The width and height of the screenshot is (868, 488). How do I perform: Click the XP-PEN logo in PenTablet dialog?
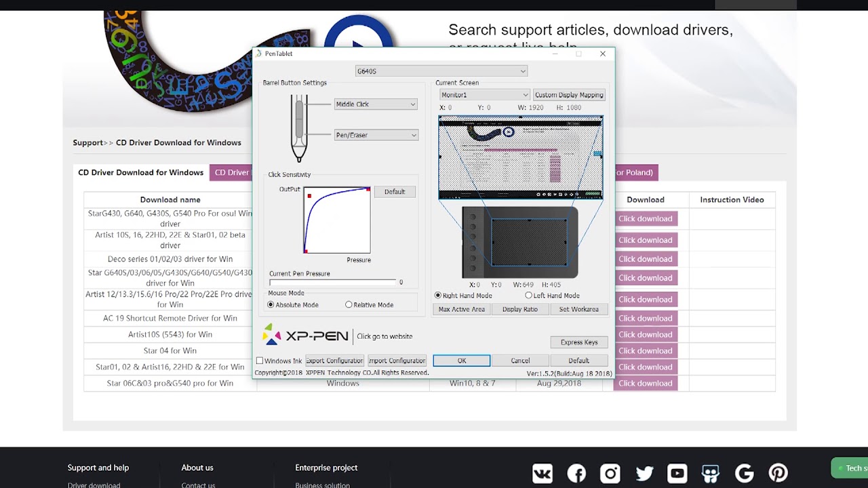[x=305, y=335]
